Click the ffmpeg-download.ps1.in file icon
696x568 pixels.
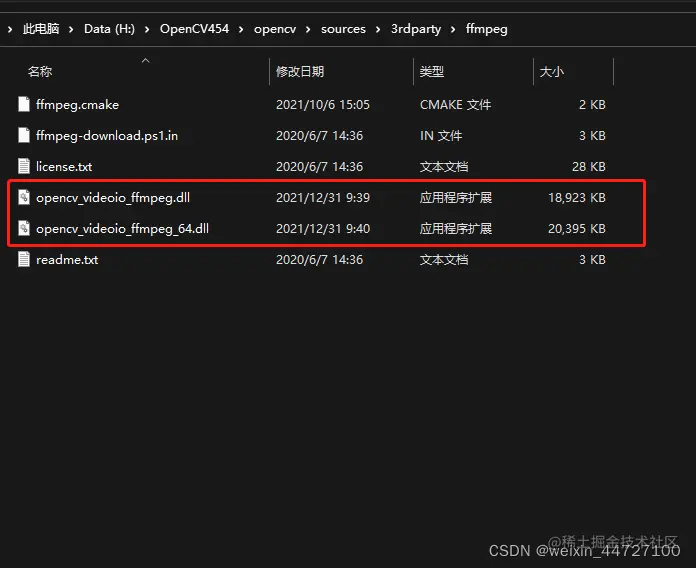point(24,135)
